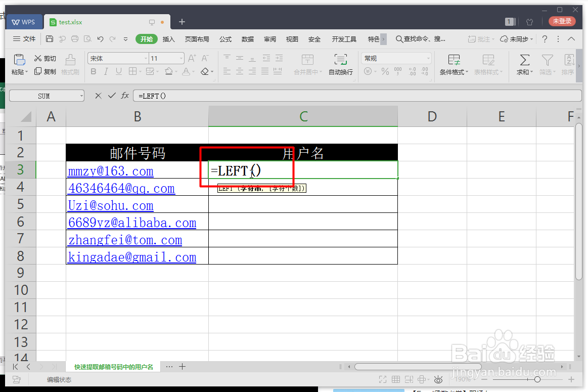Click the 筛选 filter funnel icon
The image size is (588, 392).
547,60
